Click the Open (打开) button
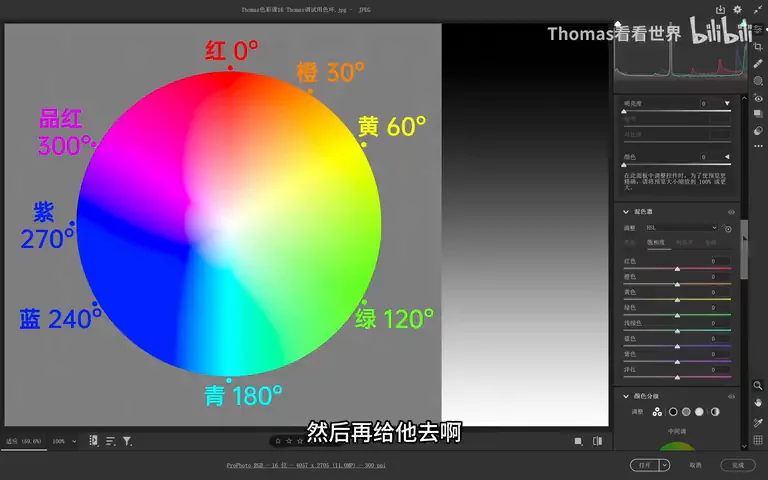Viewport: 768px width, 480px height. pyautogui.click(x=645, y=465)
